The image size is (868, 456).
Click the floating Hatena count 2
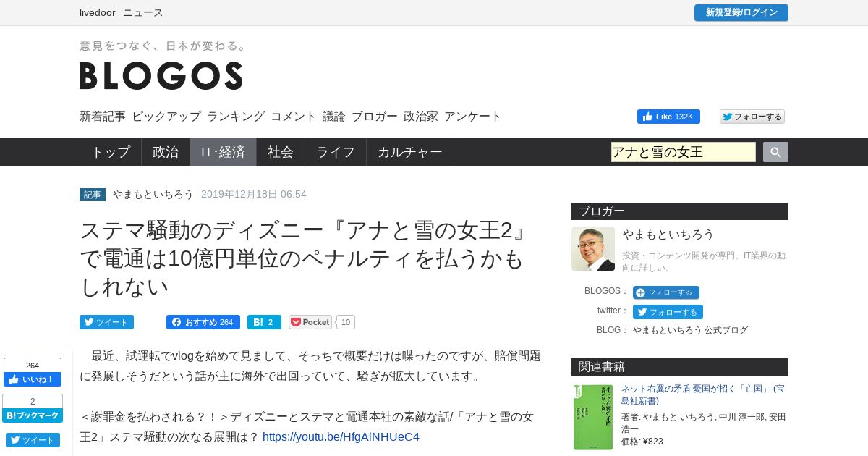coord(33,402)
